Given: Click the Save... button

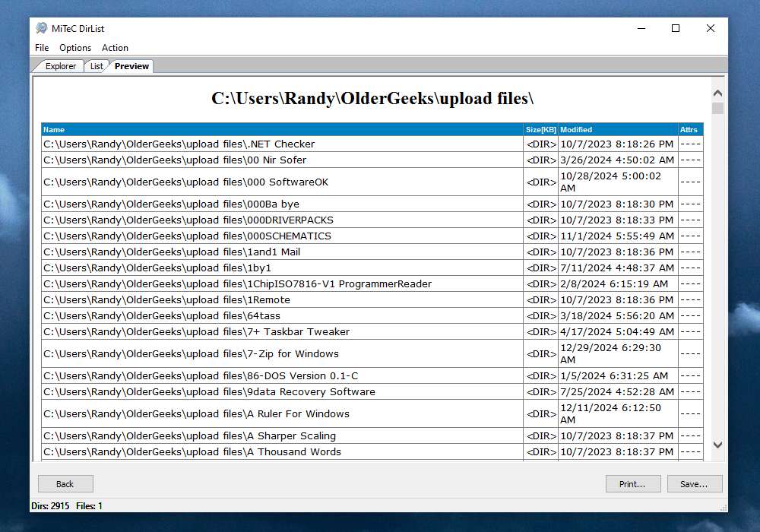Looking at the screenshot, I should click(x=694, y=484).
